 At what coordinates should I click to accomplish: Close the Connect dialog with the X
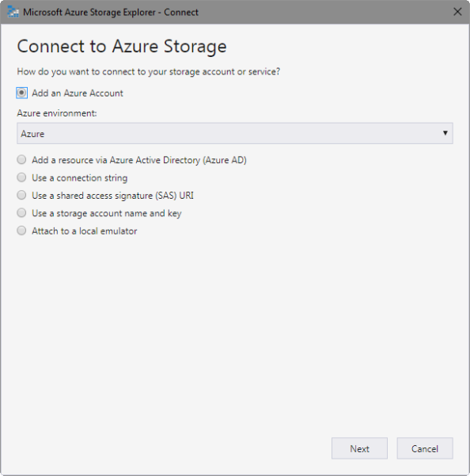pos(457,12)
